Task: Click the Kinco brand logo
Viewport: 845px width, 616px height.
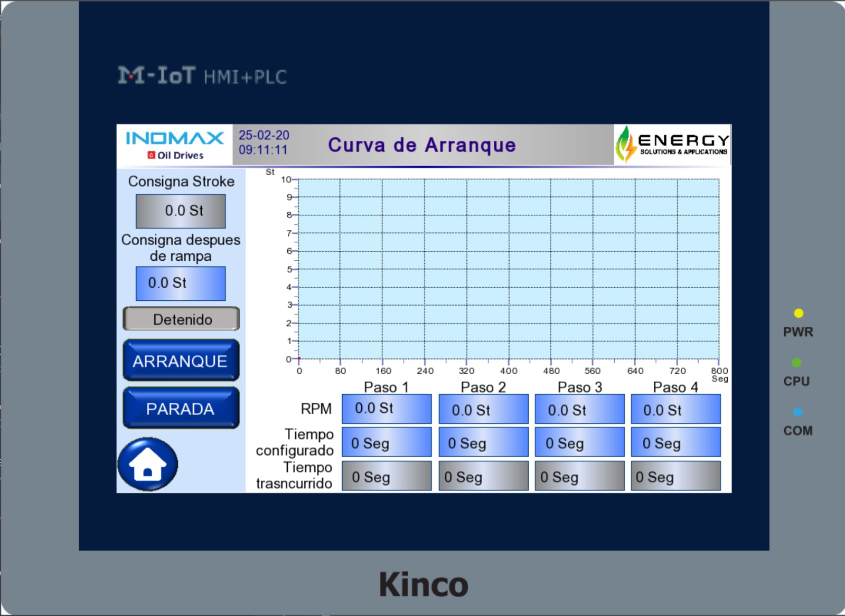Action: point(424,584)
